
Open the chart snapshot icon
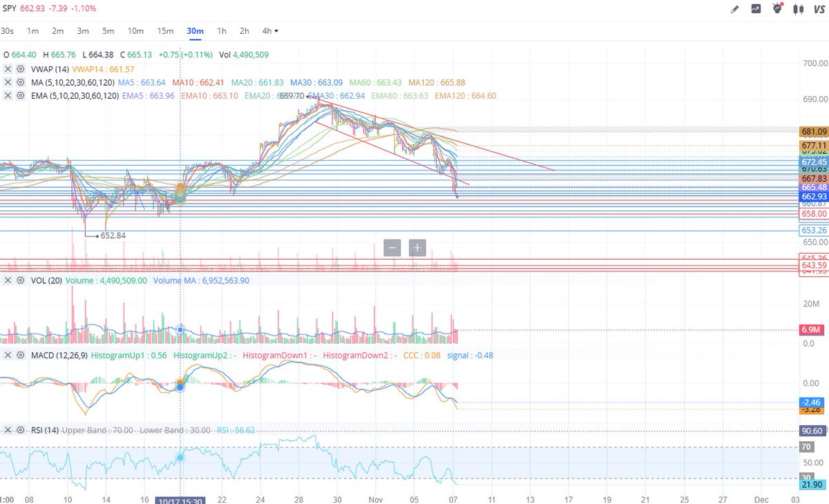tap(756, 9)
